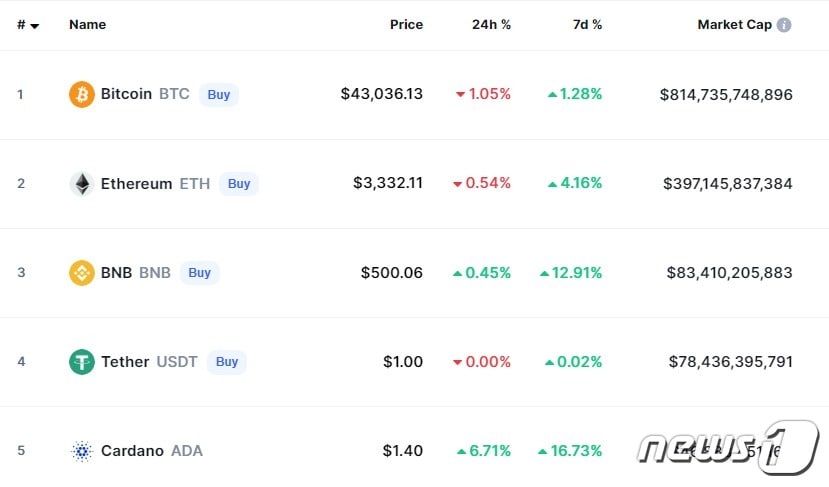The width and height of the screenshot is (829, 487).
Task: Sort table by Name column header
Action: tap(87, 25)
